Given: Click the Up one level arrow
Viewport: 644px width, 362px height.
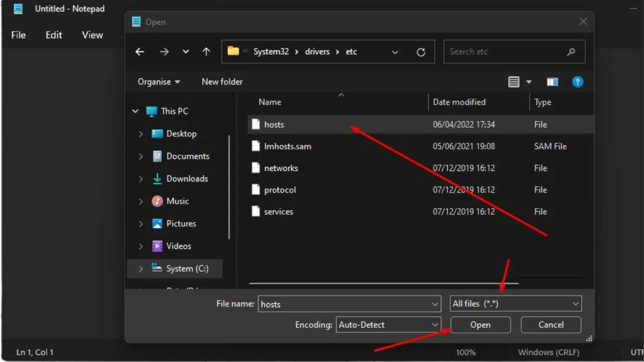Looking at the screenshot, I should pos(206,52).
